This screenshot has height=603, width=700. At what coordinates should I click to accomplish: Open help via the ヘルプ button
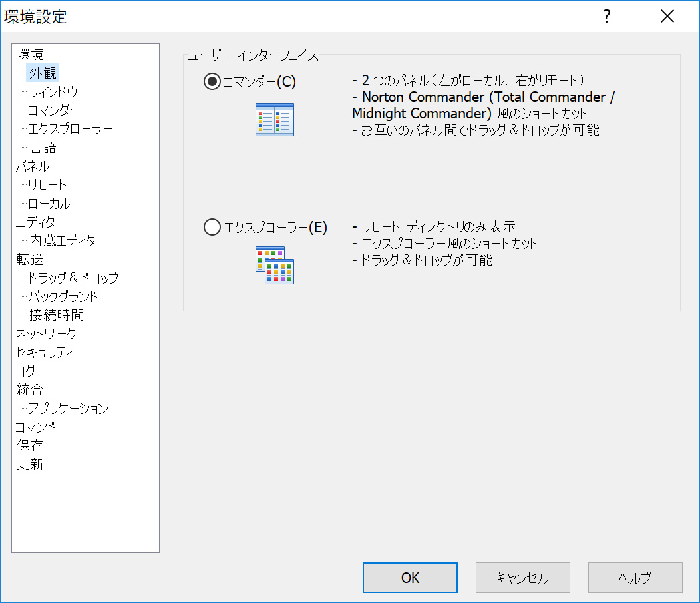[635, 577]
